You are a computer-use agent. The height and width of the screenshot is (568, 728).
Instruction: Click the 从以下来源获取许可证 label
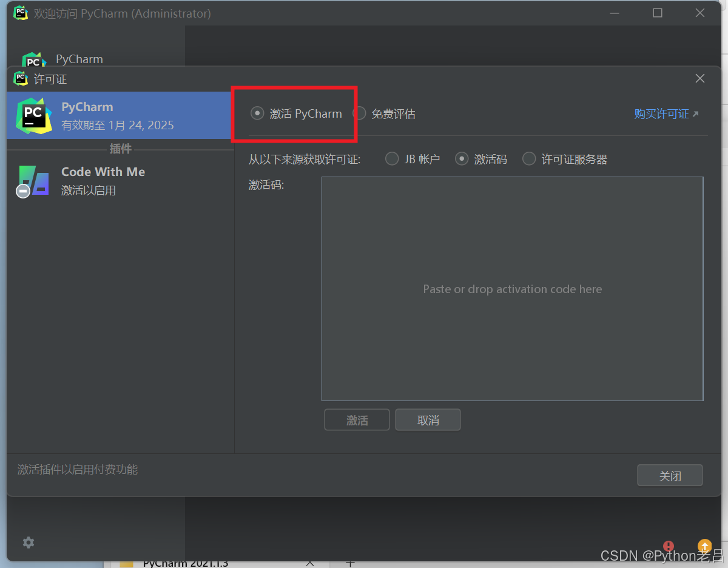[x=305, y=160]
